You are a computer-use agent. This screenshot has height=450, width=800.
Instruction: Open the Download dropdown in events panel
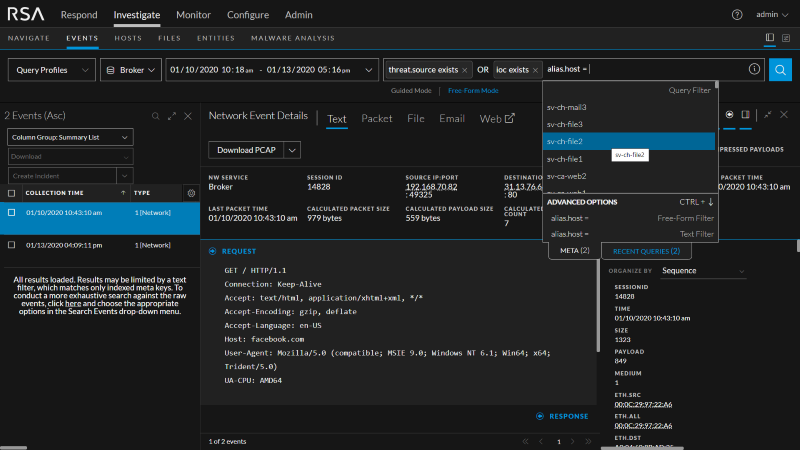coord(70,157)
